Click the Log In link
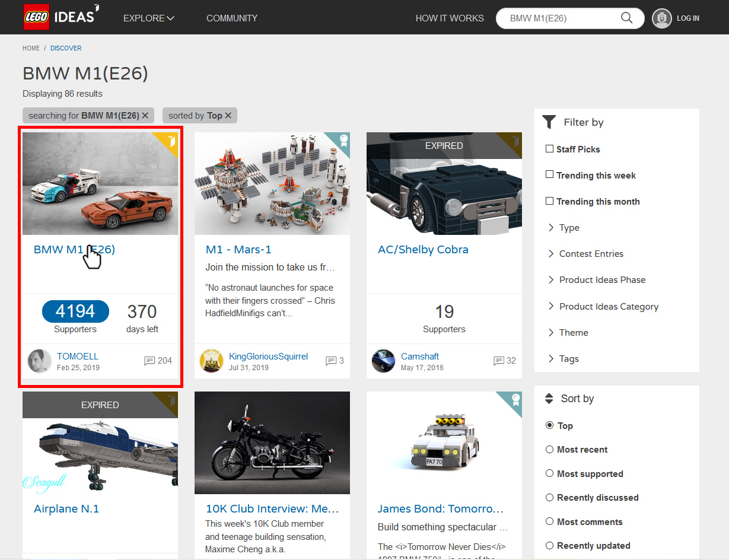The height and width of the screenshot is (560, 729). (x=688, y=18)
